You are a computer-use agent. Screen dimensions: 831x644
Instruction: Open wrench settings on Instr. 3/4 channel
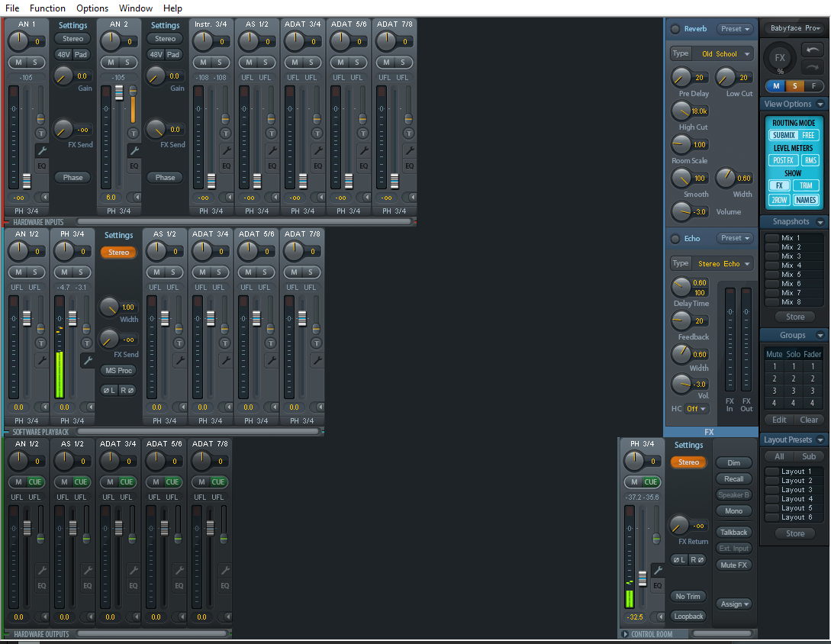pos(227,150)
